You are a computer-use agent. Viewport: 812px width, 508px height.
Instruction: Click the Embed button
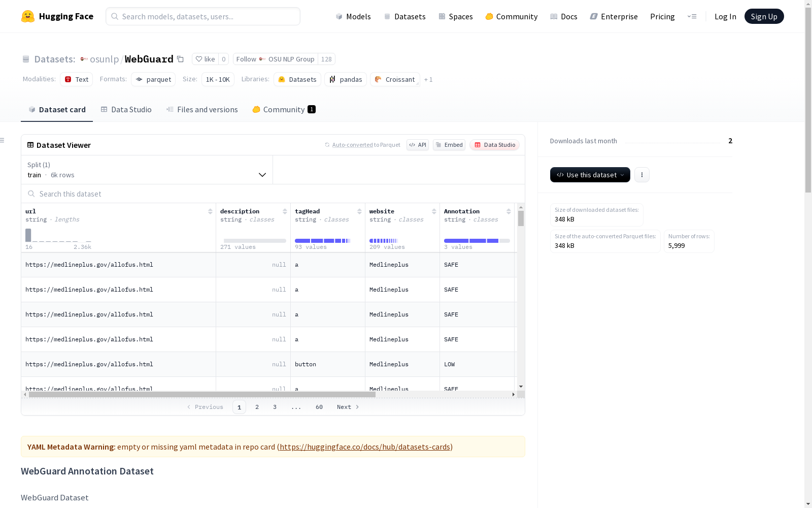[x=449, y=145]
